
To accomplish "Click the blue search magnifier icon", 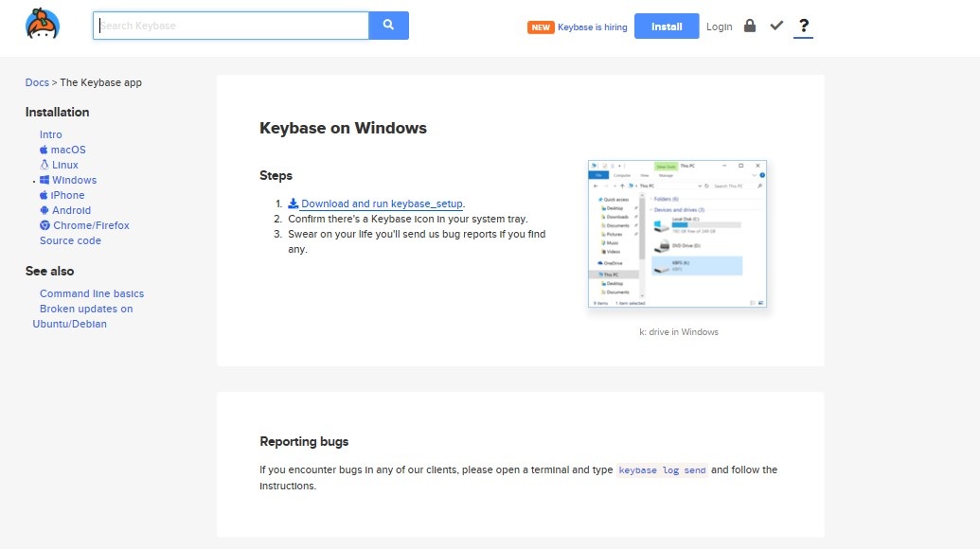I will [x=388, y=26].
